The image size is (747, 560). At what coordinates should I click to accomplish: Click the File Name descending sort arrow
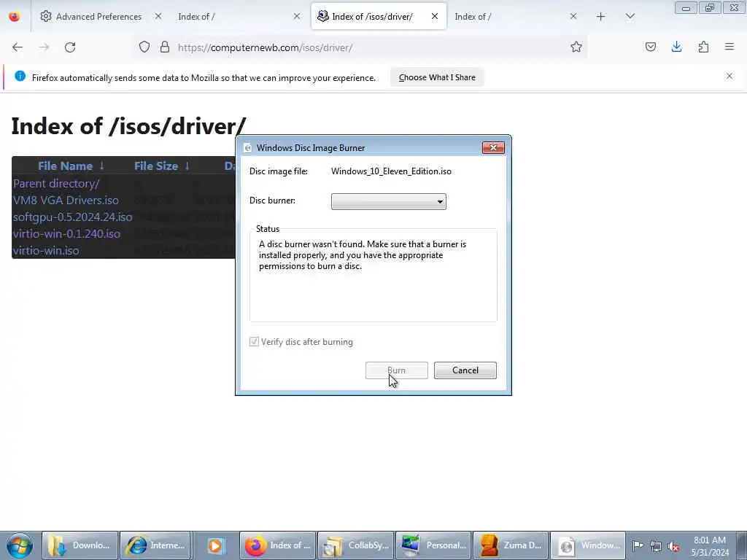pos(101,166)
